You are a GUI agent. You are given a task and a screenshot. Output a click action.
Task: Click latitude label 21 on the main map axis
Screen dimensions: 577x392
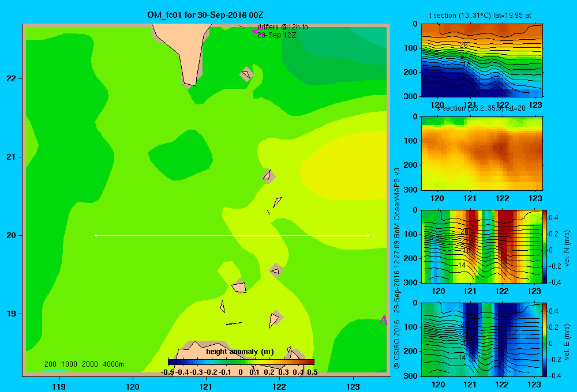point(12,157)
